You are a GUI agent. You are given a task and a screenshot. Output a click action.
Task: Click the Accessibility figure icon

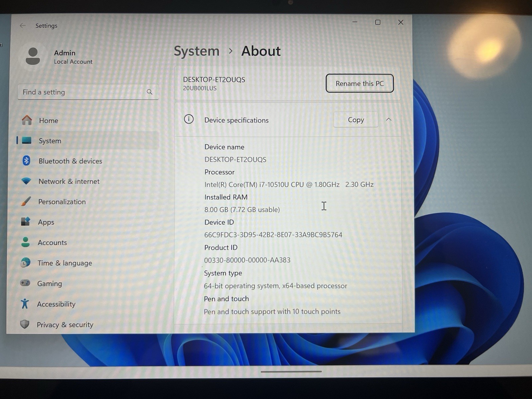coord(25,304)
